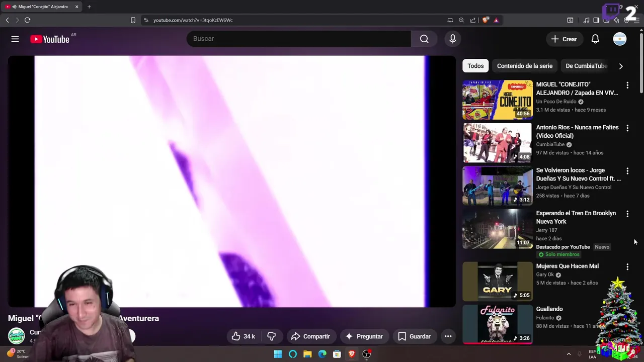Image resolution: width=644 pixels, height=362 pixels.
Task: Go forward with the browser forward arrow
Action: [17, 20]
